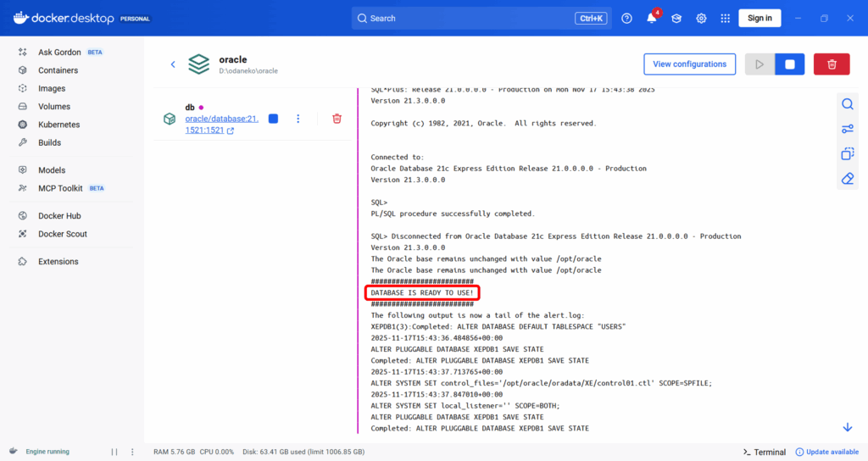Screen dimensions: 868x461
Task: Go to Containers in the sidebar
Action: [58, 70]
